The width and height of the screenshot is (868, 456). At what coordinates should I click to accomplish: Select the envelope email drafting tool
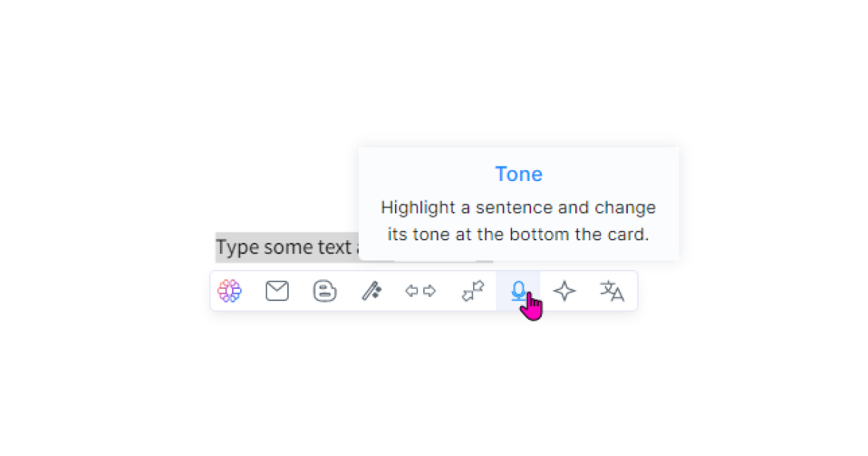(x=277, y=291)
